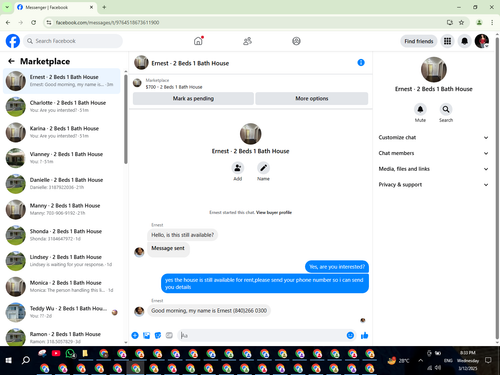Mute the conversation using bell icon
Image resolution: width=500 pixels, height=375 pixels.
click(x=420, y=109)
